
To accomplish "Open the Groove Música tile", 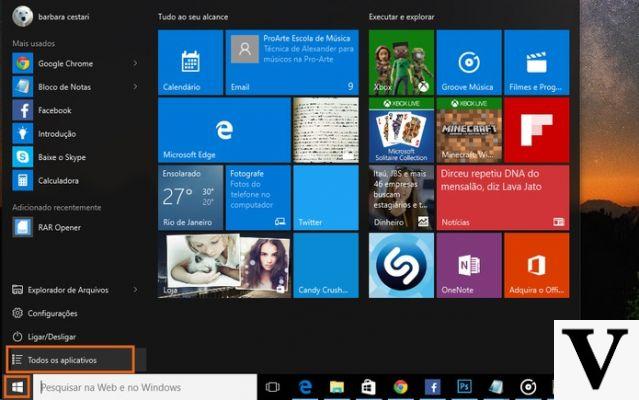I will tap(469, 62).
